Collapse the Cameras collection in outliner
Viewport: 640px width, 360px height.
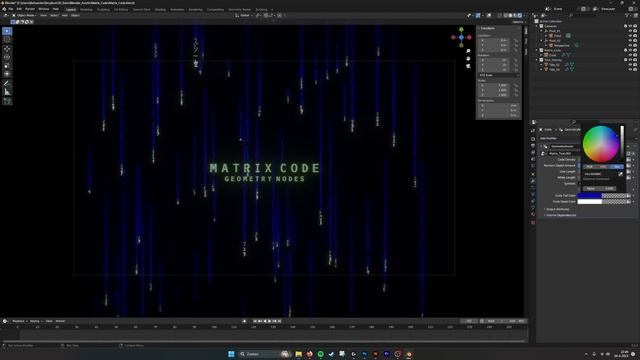pos(537,26)
